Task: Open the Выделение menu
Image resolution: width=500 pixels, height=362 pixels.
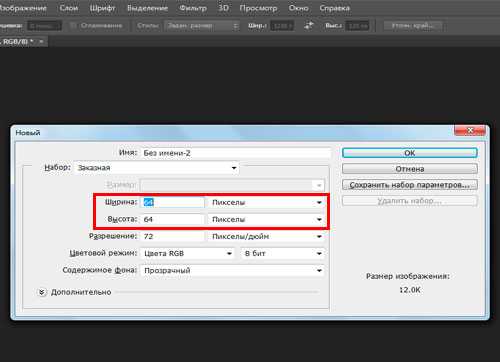Action: click(147, 8)
